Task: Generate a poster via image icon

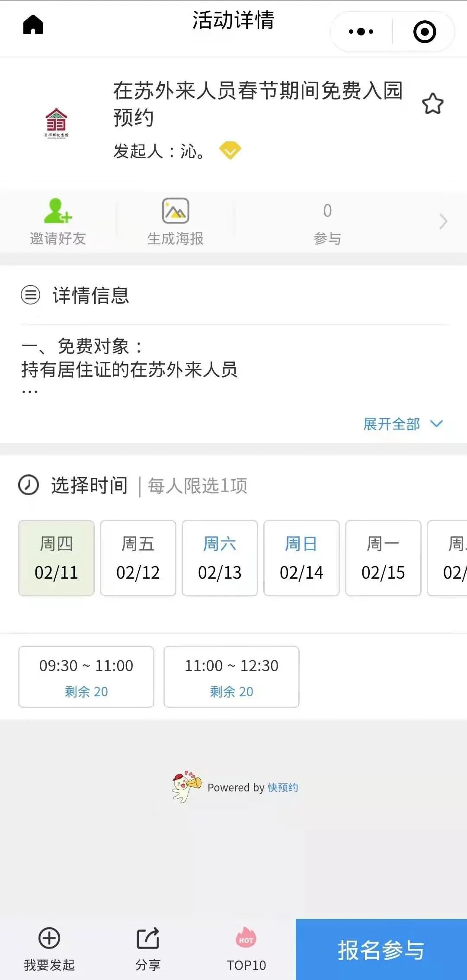Action: point(175,211)
